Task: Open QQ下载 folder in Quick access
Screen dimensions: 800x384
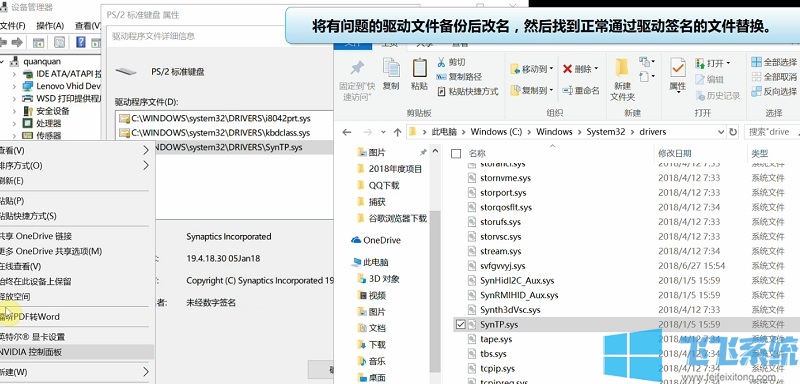Action: pyautogui.click(x=379, y=185)
